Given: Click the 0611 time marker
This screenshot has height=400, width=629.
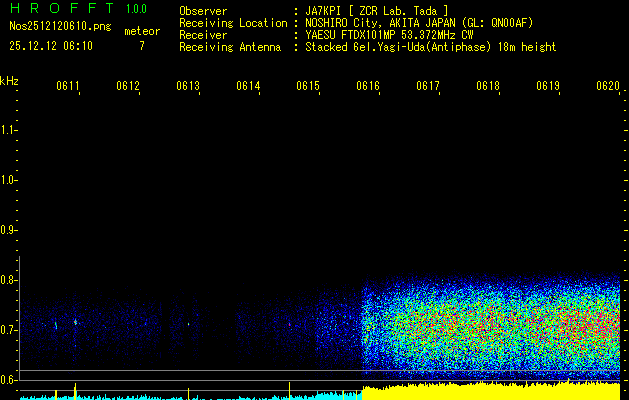Looking at the screenshot, I should click(x=68, y=87).
